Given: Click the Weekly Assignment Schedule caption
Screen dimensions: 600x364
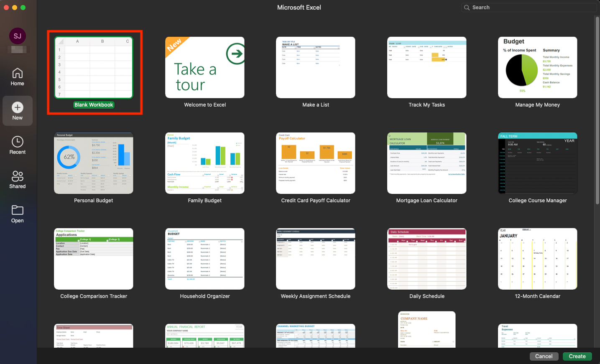Looking at the screenshot, I should 316,296.
